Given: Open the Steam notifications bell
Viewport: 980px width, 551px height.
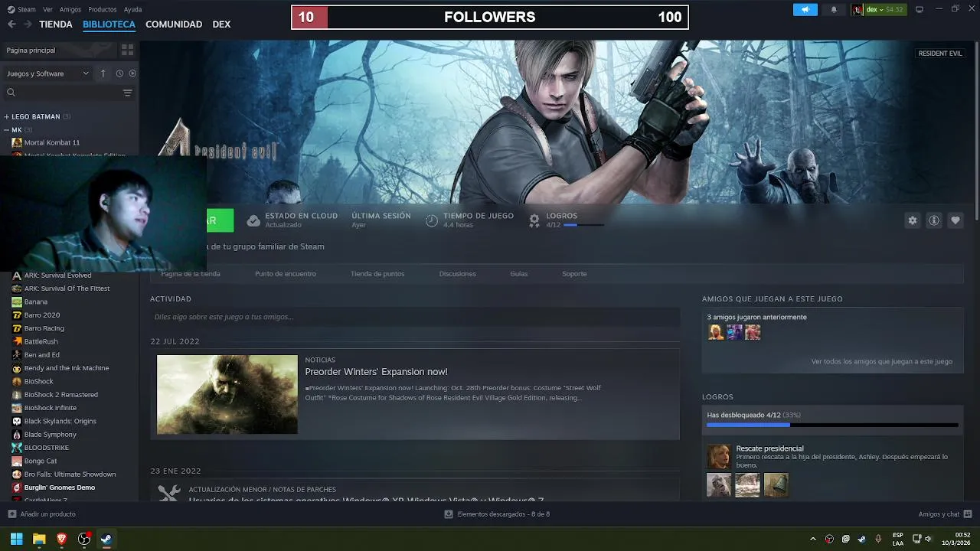Looking at the screenshot, I should tap(834, 9).
